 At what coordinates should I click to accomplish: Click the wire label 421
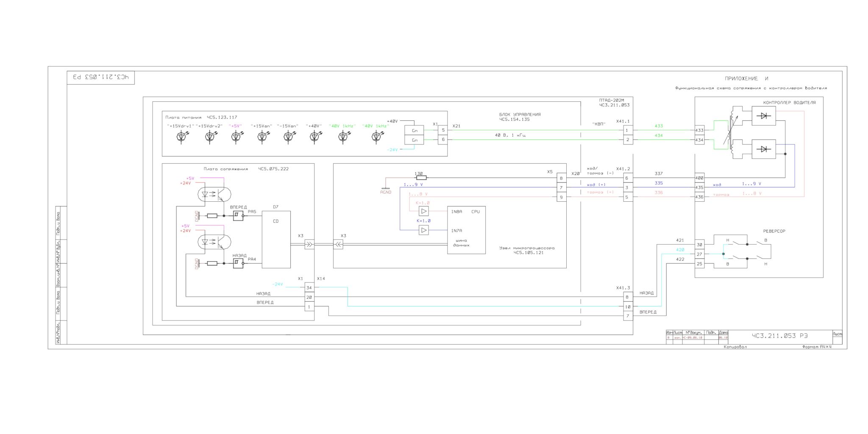coord(680,240)
